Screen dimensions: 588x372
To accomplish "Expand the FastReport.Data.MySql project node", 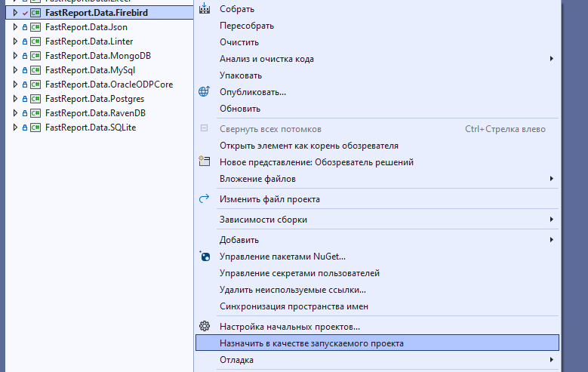I will coord(15,70).
